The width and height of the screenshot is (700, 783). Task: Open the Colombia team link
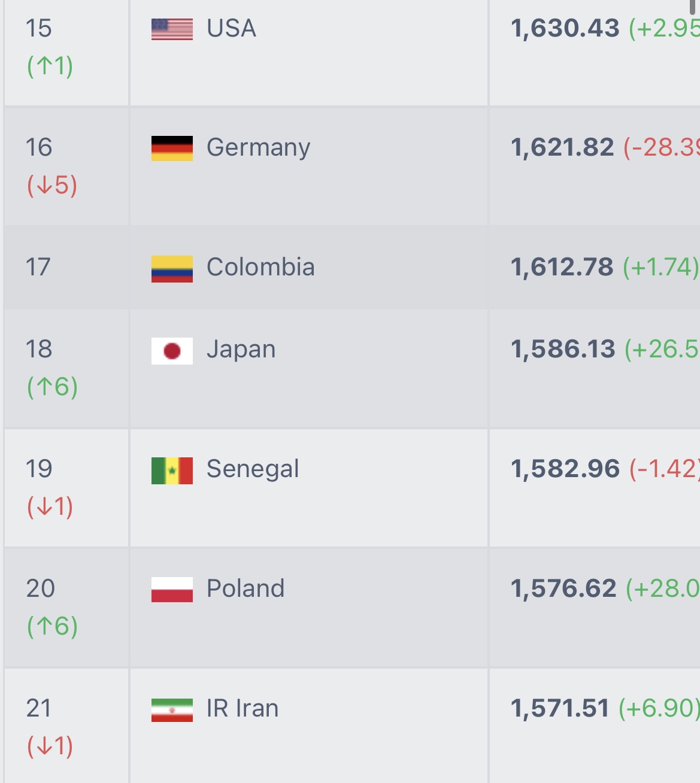point(260,267)
